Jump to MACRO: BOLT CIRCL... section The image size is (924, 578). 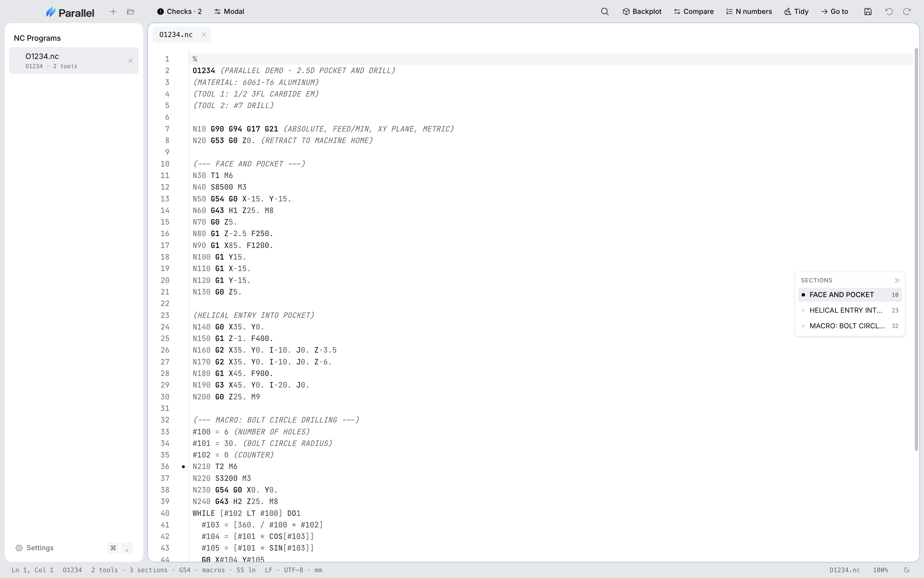(x=850, y=326)
